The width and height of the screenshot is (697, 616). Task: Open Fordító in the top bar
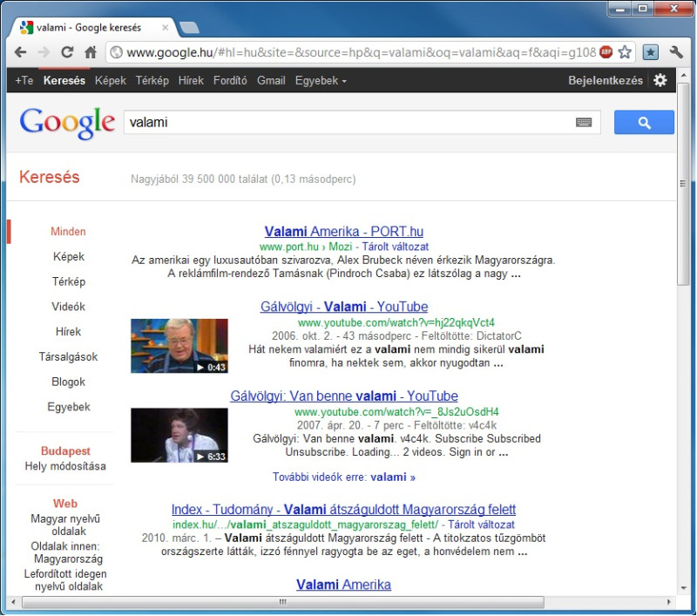pos(230,80)
